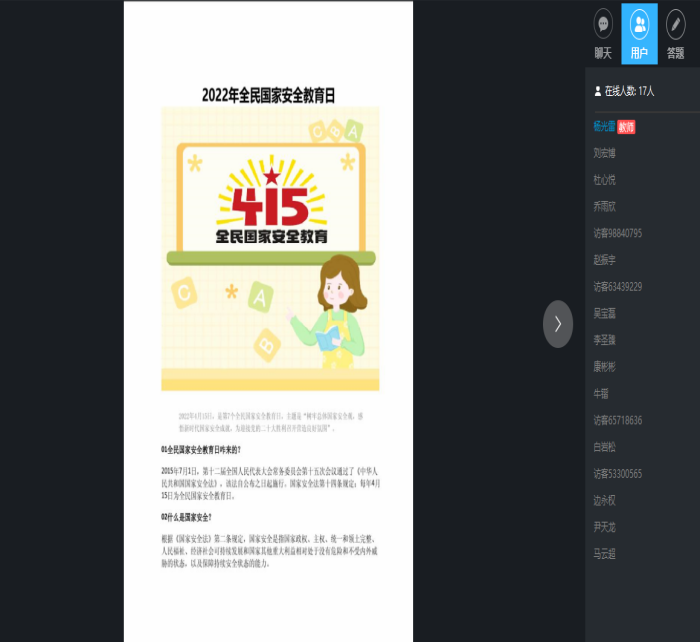The height and width of the screenshot is (642, 700).
Task: Click the next page arrow button
Action: [558, 324]
